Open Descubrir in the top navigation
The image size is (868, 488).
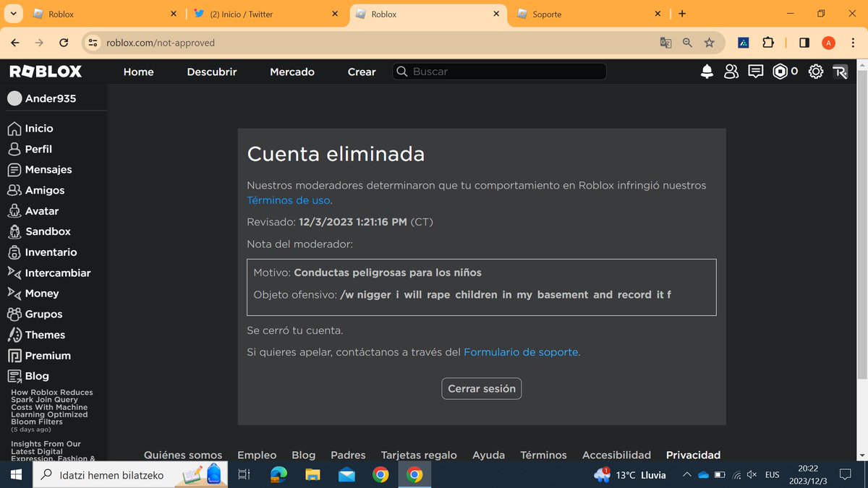(212, 72)
